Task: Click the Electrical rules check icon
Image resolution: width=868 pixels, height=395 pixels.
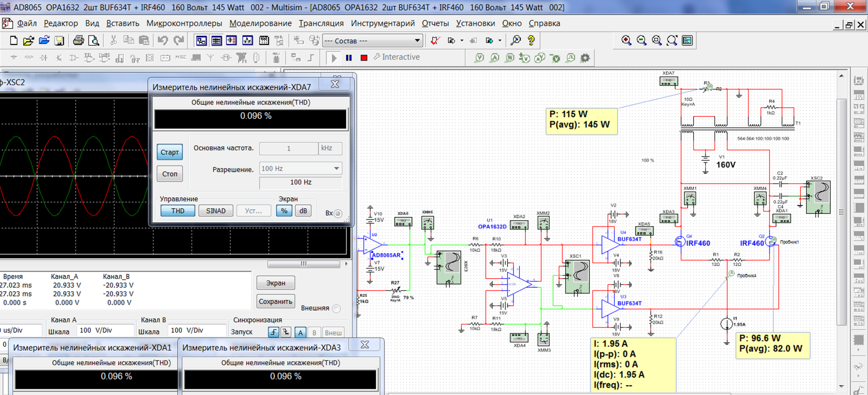Action: [435, 41]
